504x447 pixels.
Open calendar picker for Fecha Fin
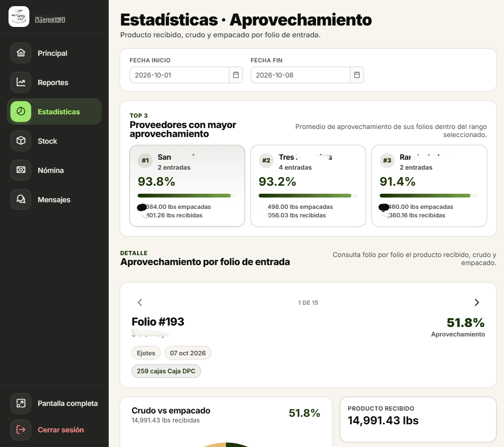tap(357, 75)
